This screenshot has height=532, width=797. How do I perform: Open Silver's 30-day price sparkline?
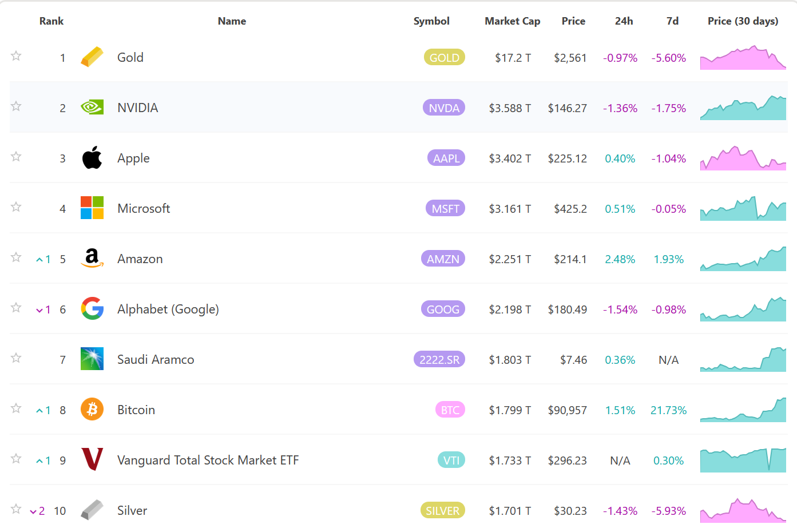[743, 510]
